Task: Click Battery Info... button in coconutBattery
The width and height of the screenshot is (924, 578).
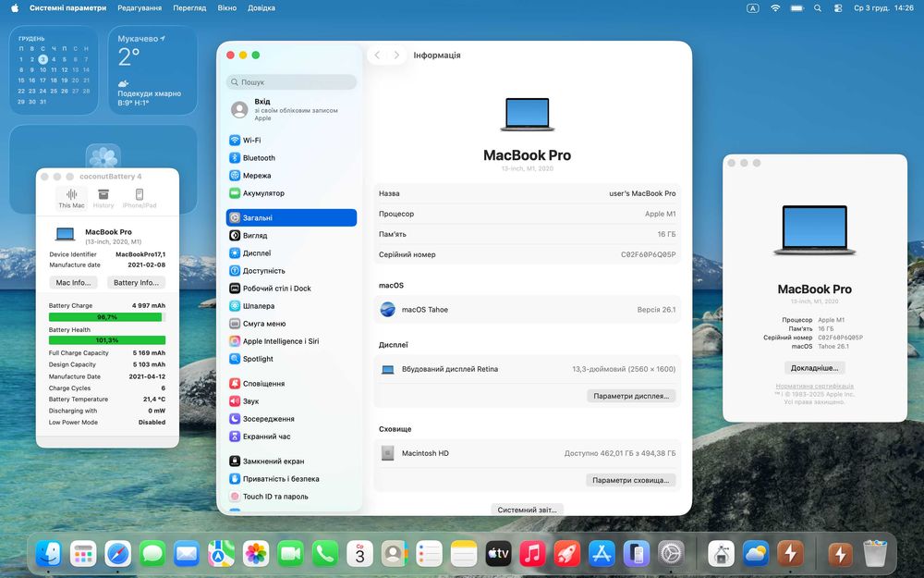Action: click(136, 282)
